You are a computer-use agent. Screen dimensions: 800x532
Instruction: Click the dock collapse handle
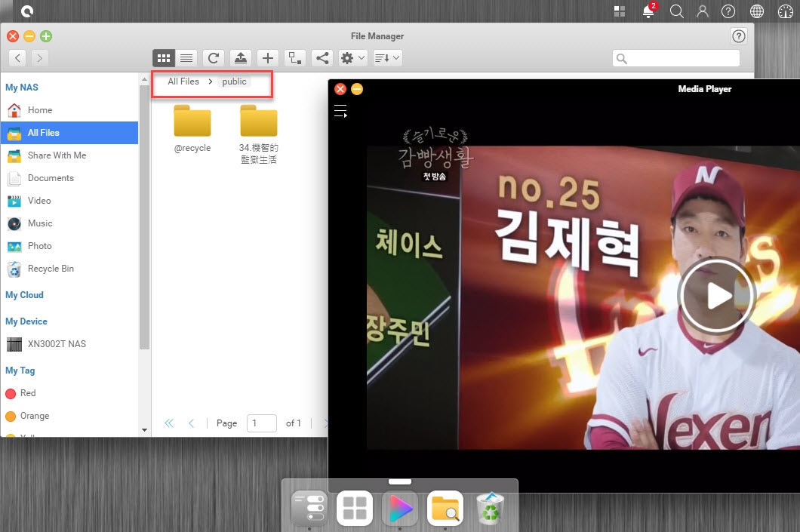[x=400, y=481]
